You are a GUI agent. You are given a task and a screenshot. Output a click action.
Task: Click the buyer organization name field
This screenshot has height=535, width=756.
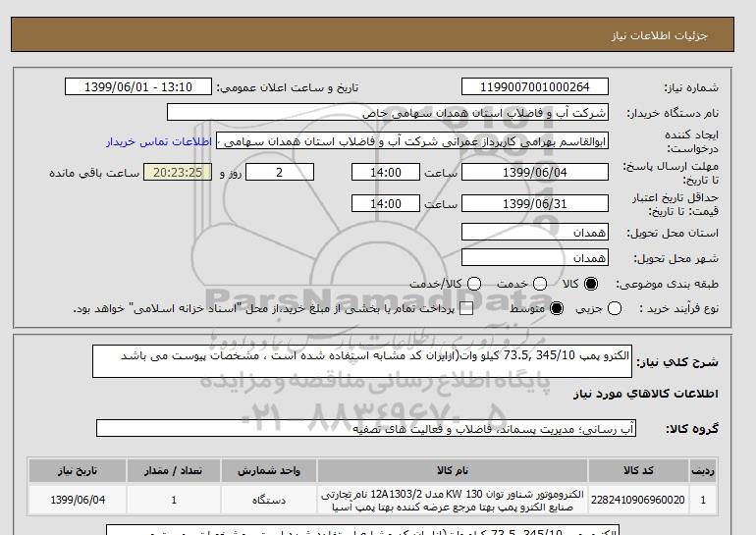coord(388,113)
